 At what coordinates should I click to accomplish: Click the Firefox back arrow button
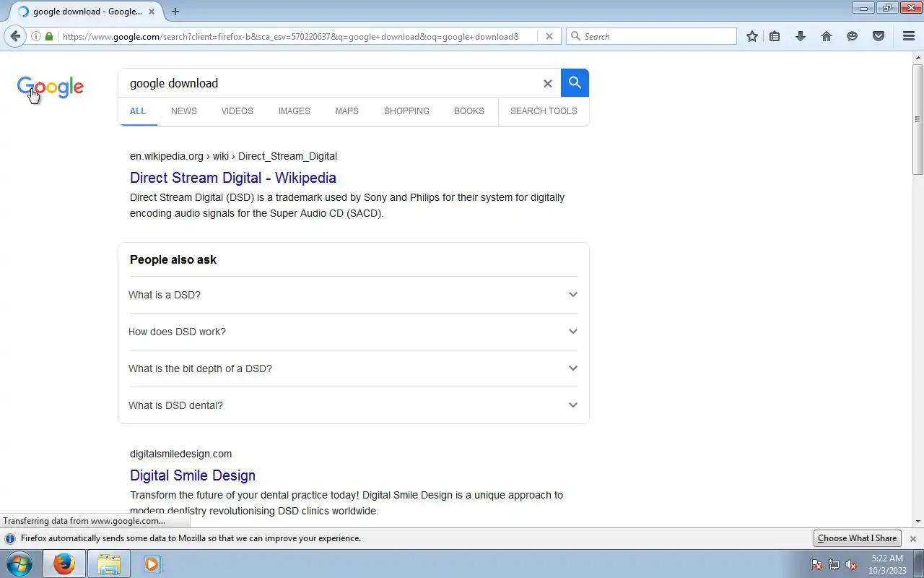(x=15, y=36)
